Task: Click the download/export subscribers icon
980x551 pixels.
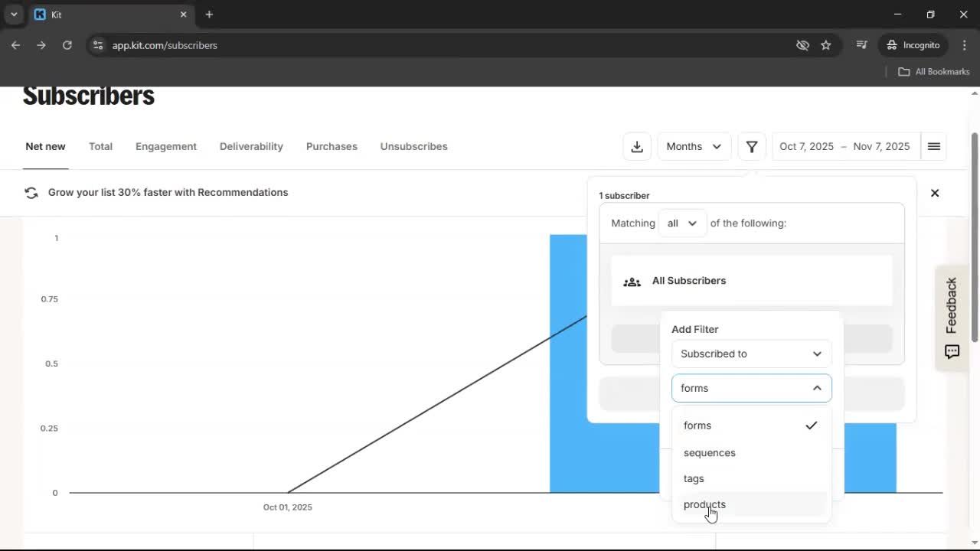Action: point(637,146)
